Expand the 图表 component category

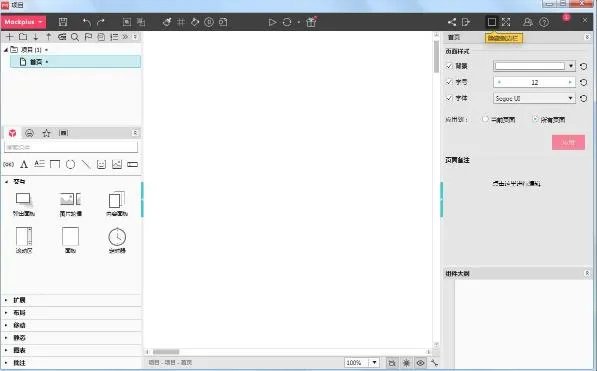pos(72,350)
